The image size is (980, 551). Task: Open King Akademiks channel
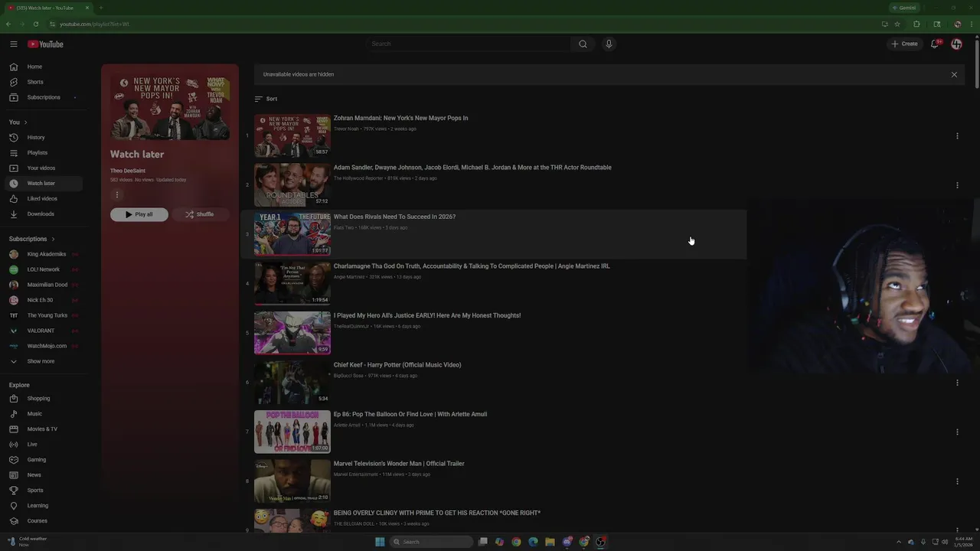[x=47, y=254]
